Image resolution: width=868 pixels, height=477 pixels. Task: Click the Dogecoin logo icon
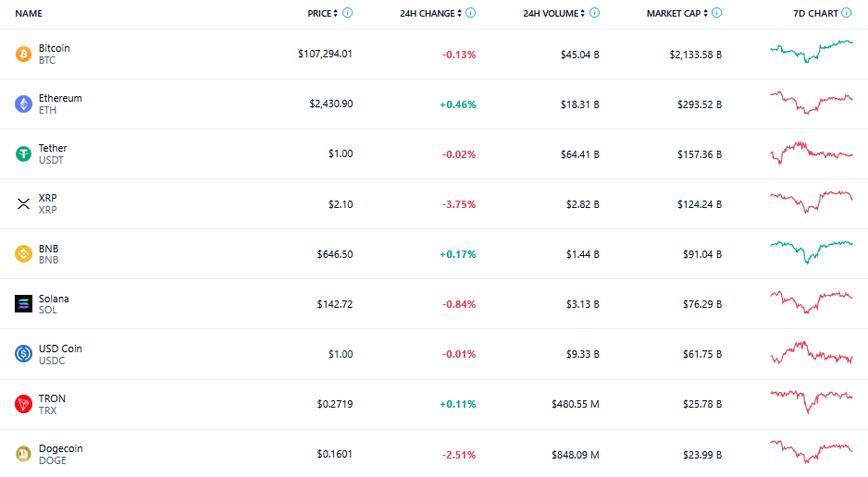tap(23, 454)
